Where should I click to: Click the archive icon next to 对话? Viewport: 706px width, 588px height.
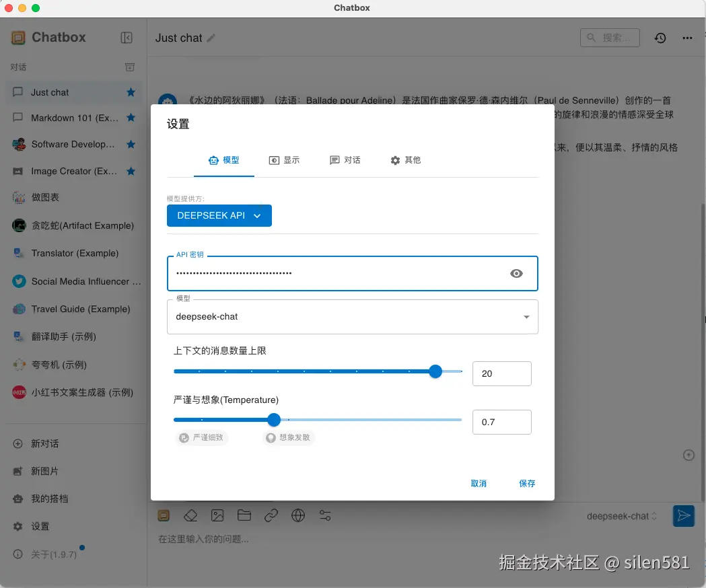[130, 67]
